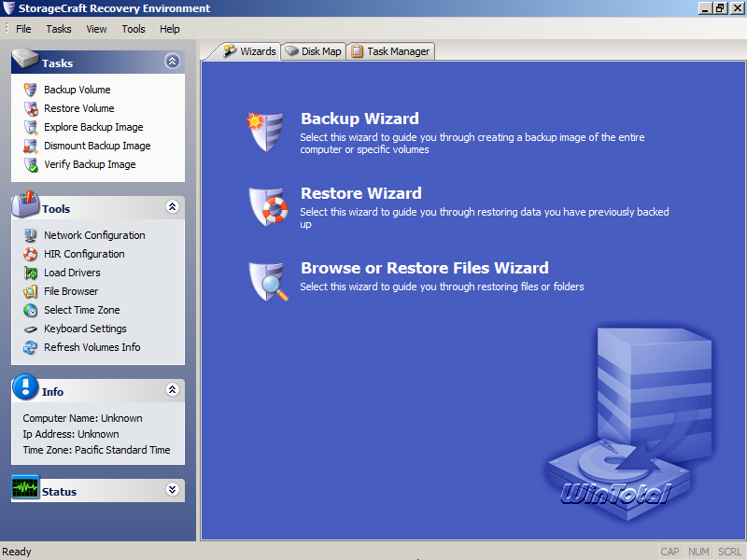
Task: Click the HIR Configuration lifebuoy icon
Action: point(31,254)
